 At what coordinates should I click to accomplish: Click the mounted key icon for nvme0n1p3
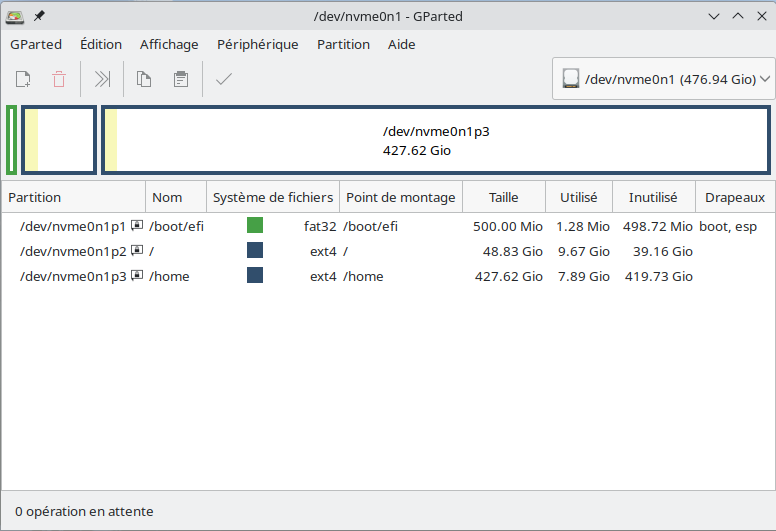[x=137, y=275]
